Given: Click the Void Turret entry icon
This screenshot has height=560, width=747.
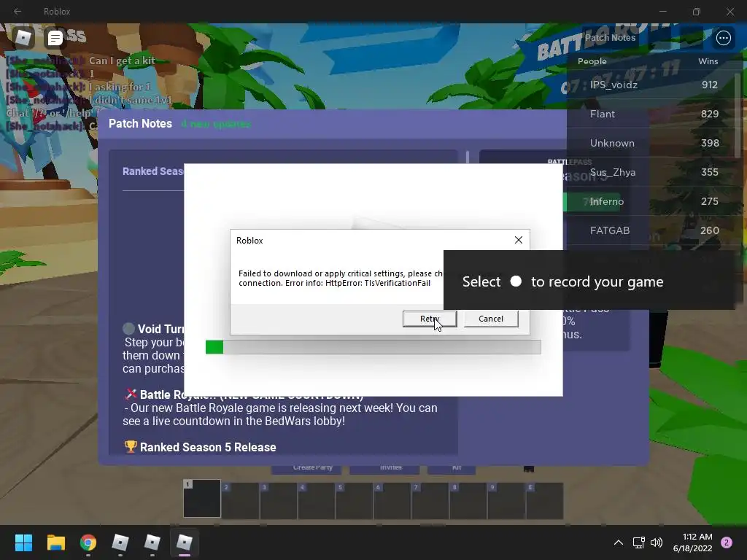Looking at the screenshot, I should pos(128,329).
